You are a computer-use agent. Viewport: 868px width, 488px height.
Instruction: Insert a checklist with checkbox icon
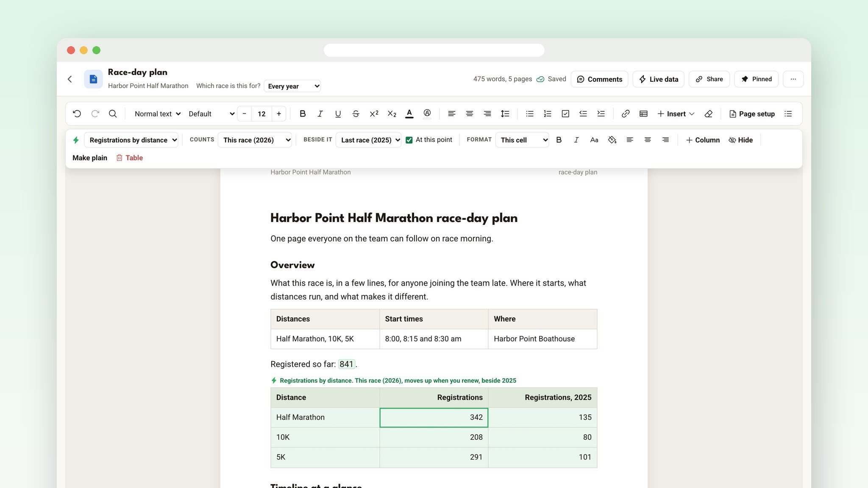click(x=565, y=114)
